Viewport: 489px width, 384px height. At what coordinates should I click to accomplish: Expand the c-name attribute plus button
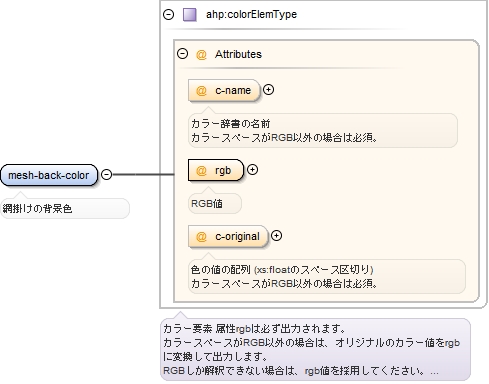tap(268, 90)
